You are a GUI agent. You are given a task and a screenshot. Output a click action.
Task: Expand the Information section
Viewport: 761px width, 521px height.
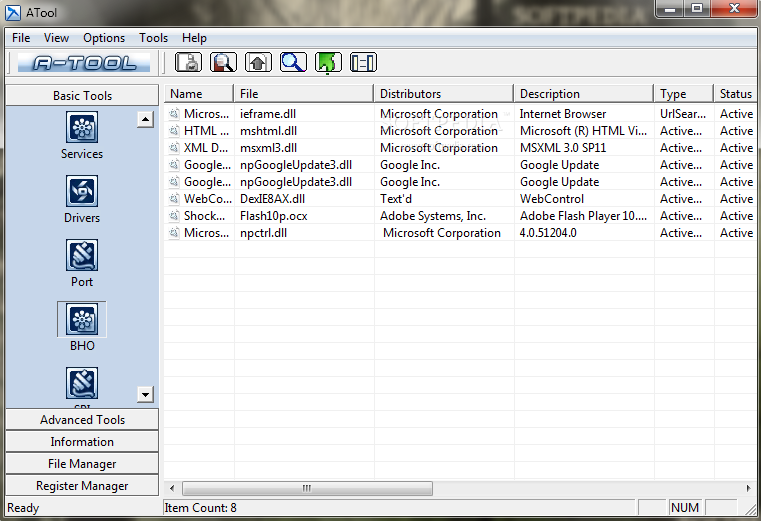82,441
